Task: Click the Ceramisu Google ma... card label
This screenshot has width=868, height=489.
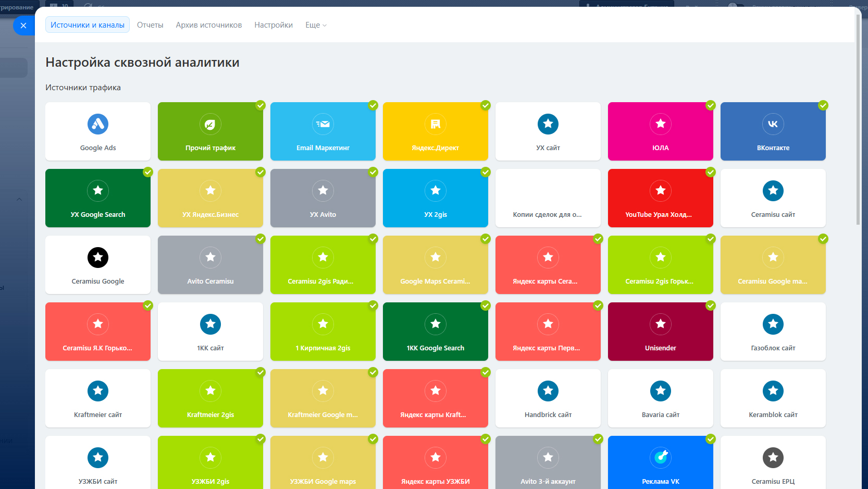Action: pyautogui.click(x=773, y=282)
